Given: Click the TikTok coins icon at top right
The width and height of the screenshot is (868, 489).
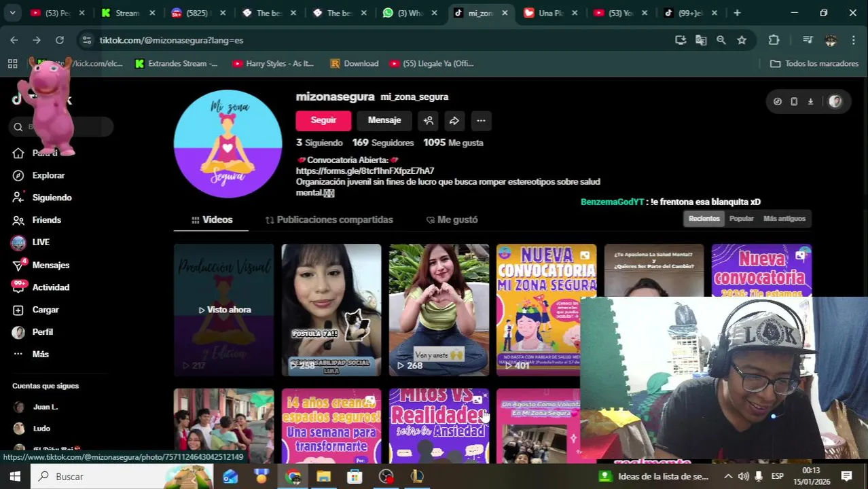Looking at the screenshot, I should [778, 101].
